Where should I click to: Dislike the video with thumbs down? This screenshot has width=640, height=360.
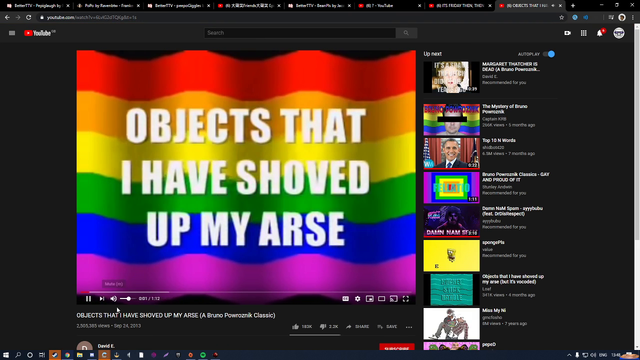(x=329, y=327)
